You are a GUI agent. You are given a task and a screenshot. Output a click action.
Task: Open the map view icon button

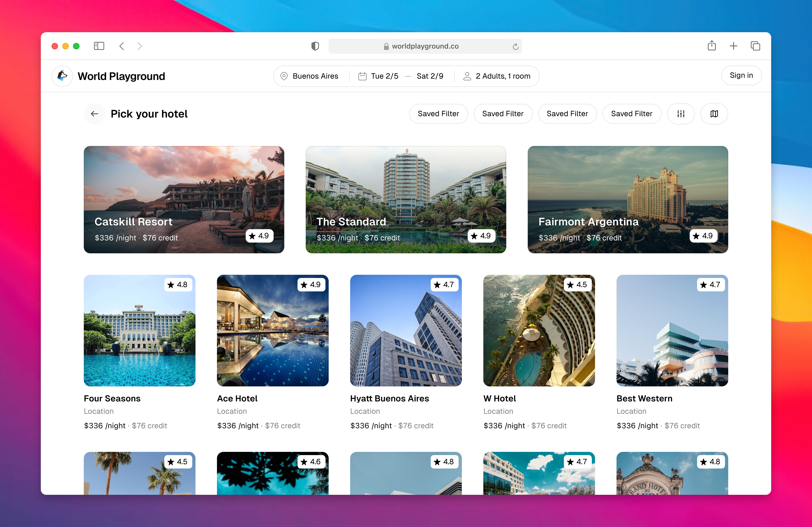pyautogui.click(x=714, y=114)
